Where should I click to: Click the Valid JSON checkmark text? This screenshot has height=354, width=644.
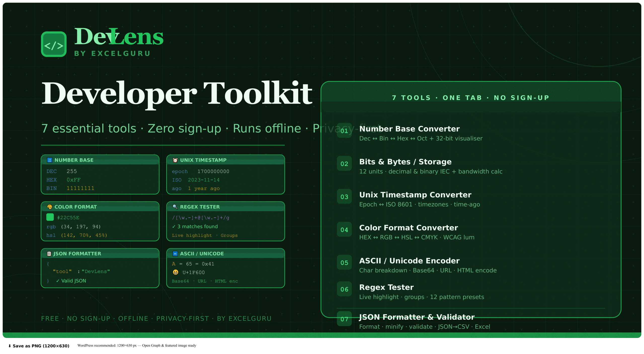(71, 281)
